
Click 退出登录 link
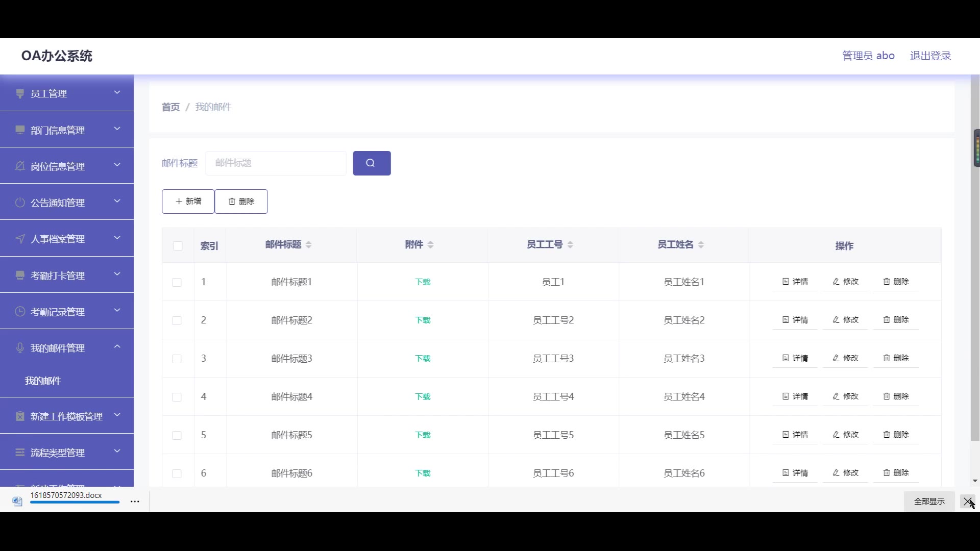point(930,56)
